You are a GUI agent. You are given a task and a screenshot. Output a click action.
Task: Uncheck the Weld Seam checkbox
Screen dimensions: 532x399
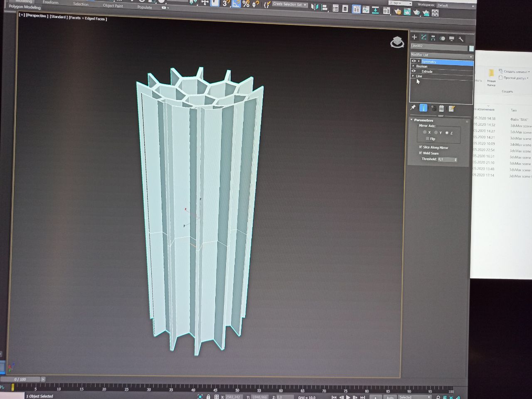(x=421, y=153)
